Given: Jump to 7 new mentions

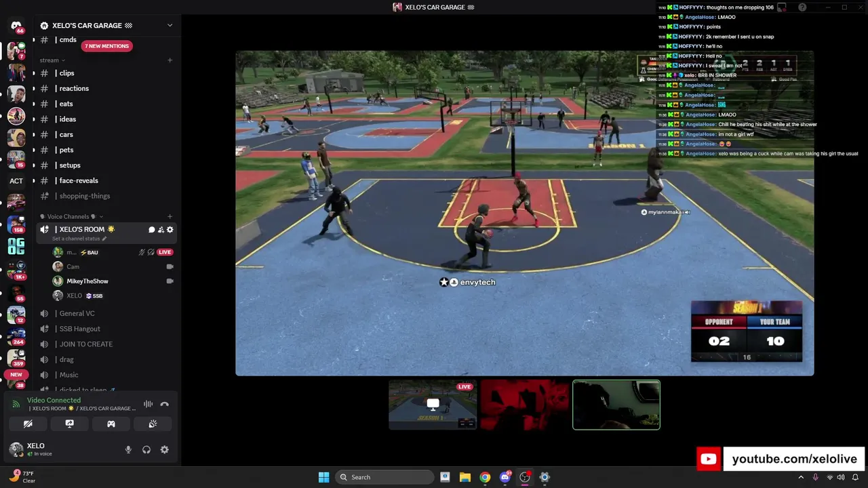Looking at the screenshot, I should [x=106, y=46].
